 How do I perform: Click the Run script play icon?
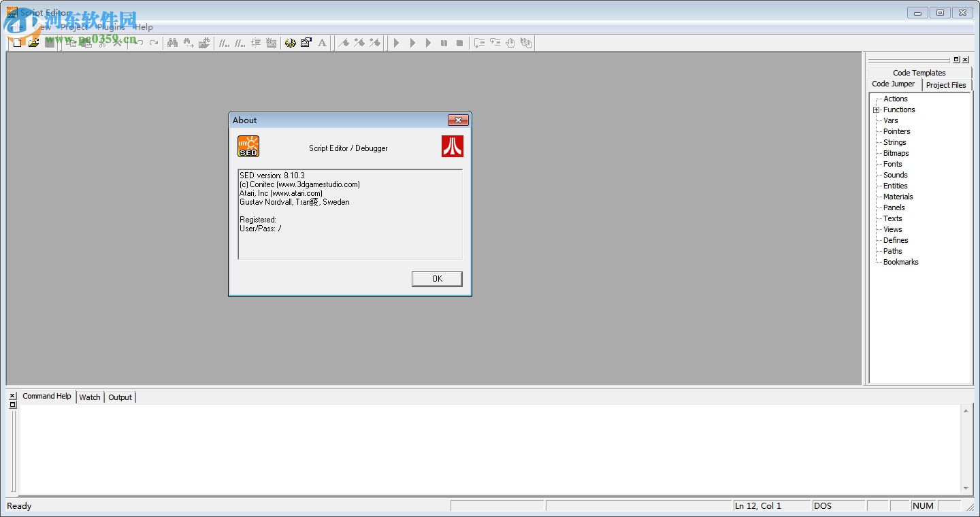[397, 43]
